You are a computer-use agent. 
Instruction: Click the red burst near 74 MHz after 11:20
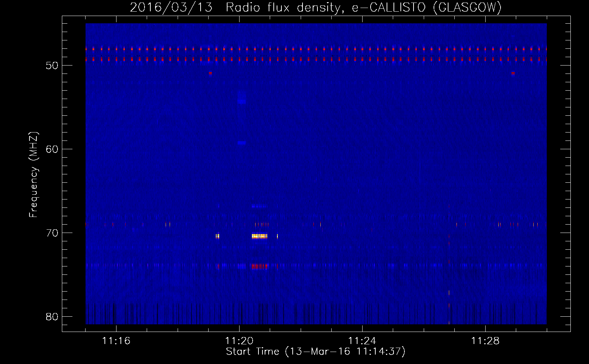click(x=260, y=266)
